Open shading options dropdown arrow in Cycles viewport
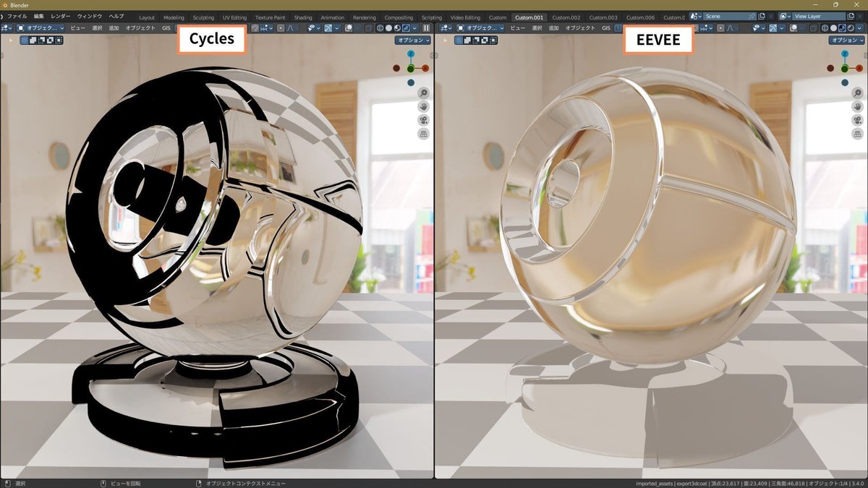 tap(414, 27)
